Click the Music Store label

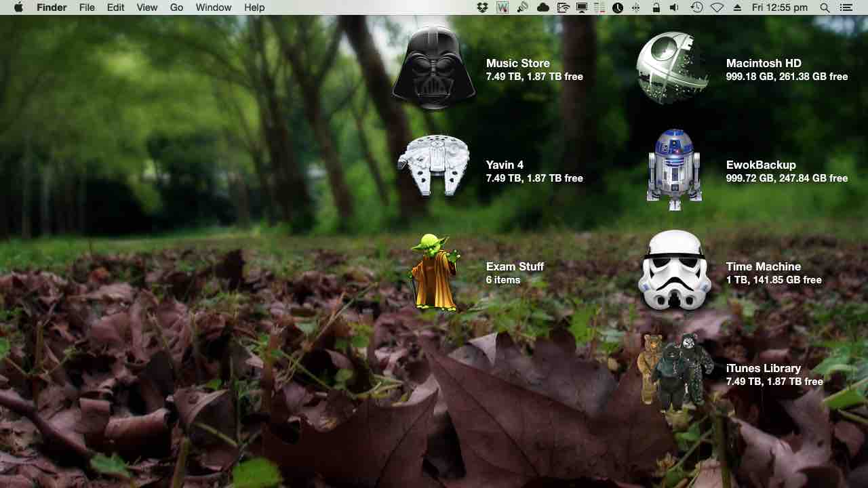(518, 63)
